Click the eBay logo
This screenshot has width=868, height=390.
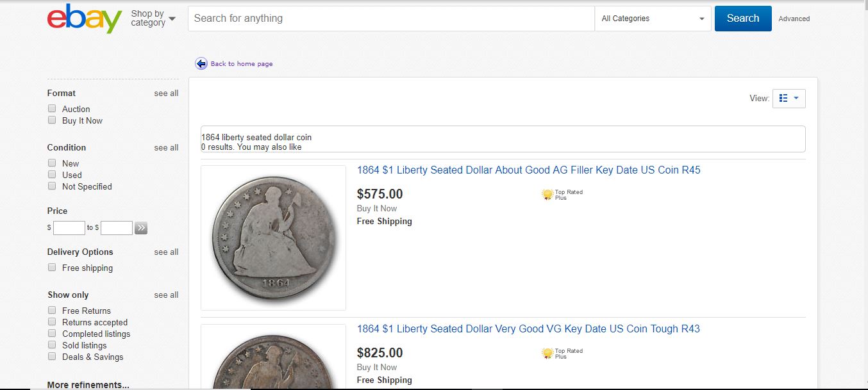84,19
